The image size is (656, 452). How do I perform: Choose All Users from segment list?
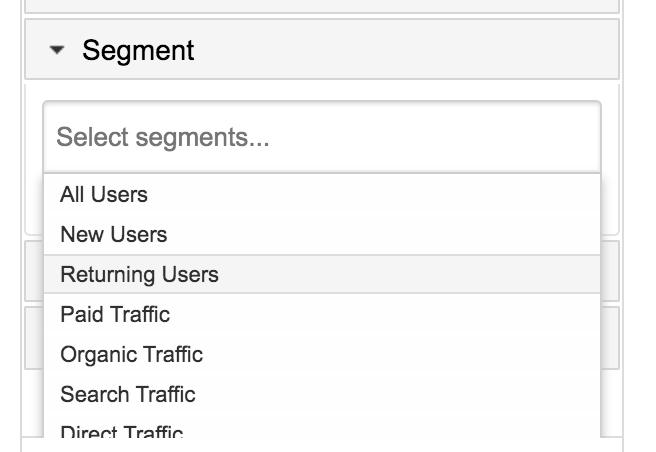(x=104, y=195)
